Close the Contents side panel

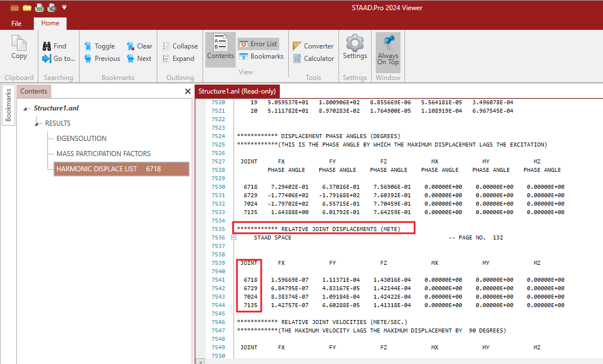[188, 91]
